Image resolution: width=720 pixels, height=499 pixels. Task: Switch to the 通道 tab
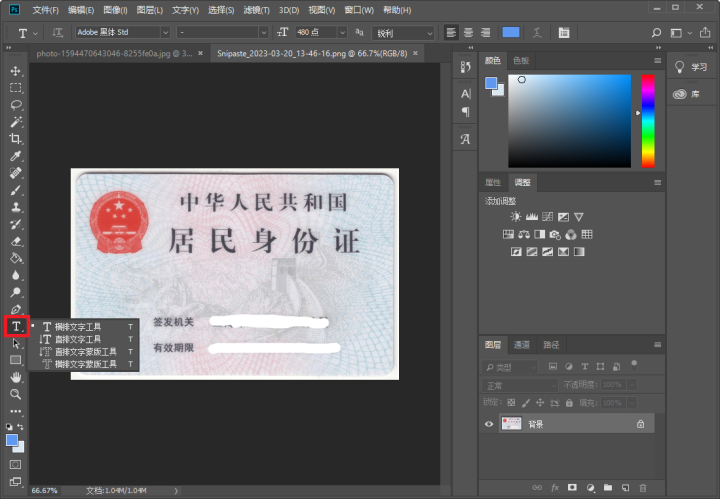522,345
